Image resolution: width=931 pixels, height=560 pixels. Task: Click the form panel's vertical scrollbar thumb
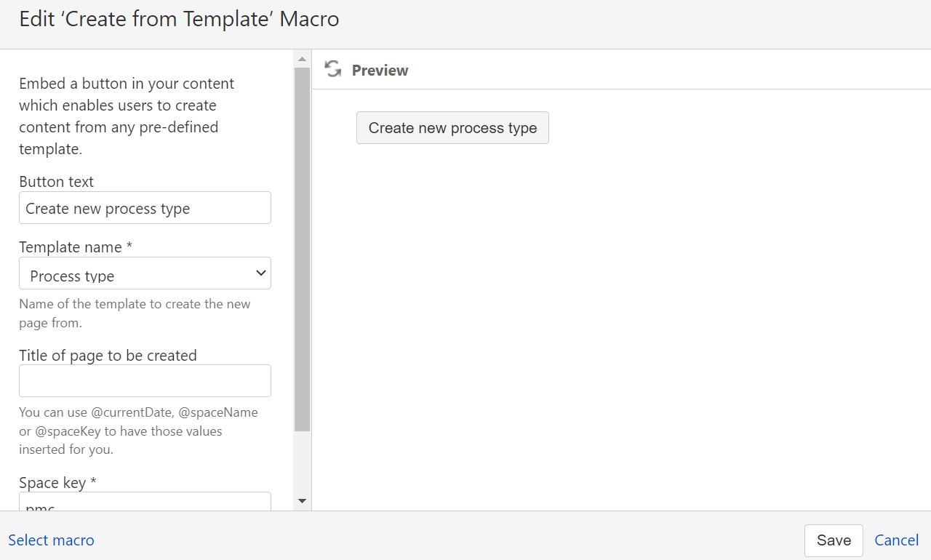[x=302, y=247]
